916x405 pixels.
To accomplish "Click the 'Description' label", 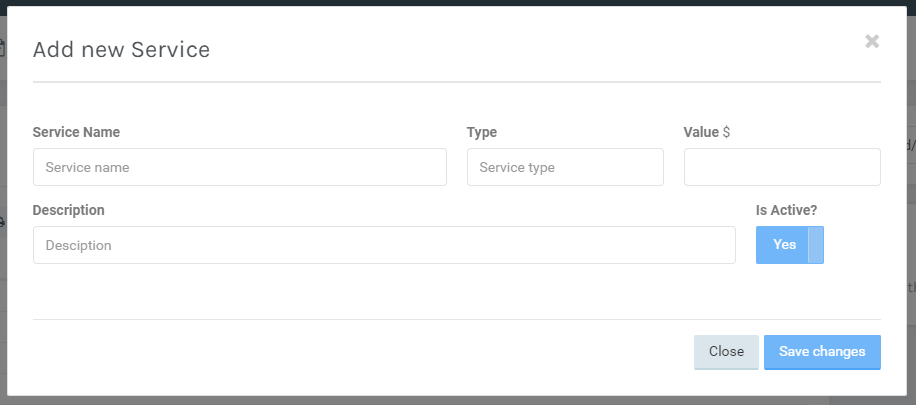I will pos(69,210).
